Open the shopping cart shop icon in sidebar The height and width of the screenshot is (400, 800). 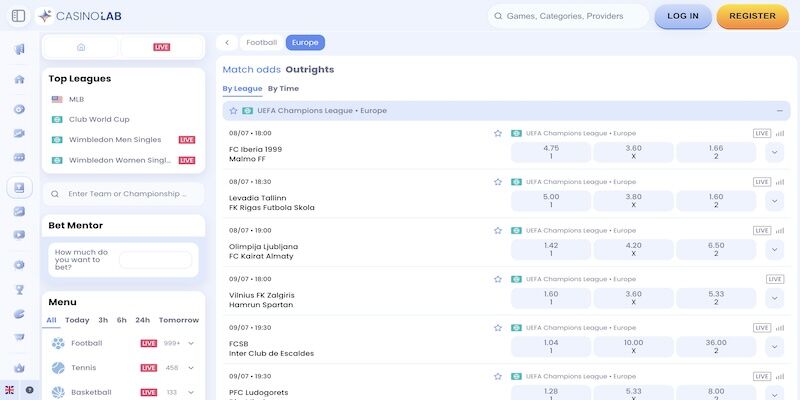point(19,336)
